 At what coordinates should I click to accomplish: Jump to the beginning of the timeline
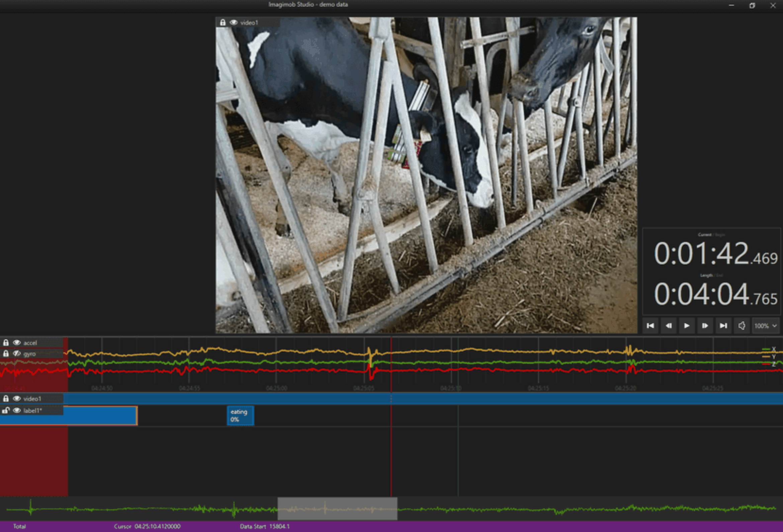(x=650, y=326)
